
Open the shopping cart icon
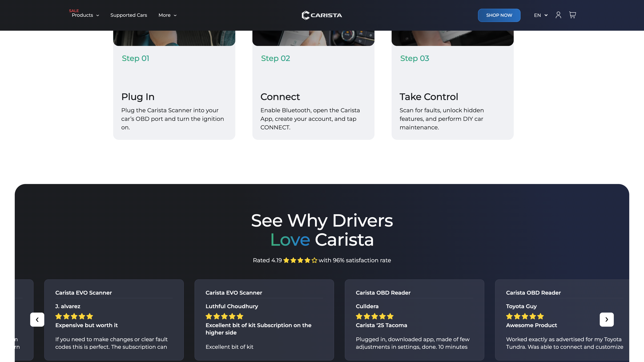(x=573, y=15)
